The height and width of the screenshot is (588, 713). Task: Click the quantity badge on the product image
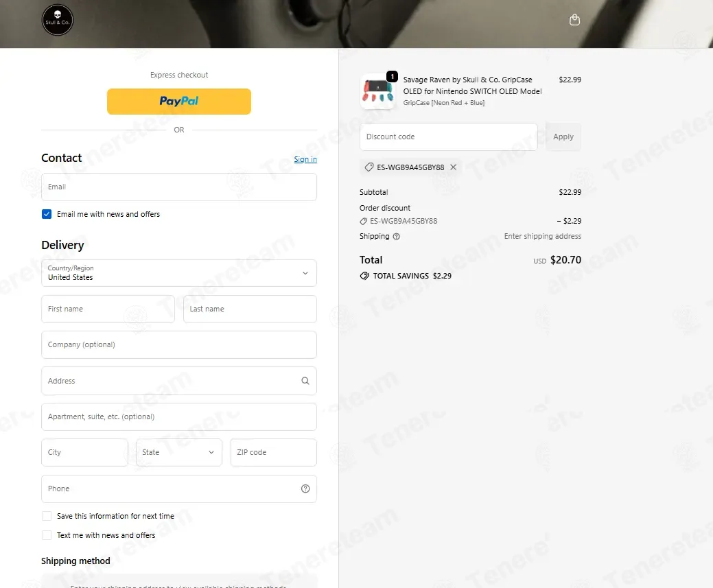(x=392, y=76)
